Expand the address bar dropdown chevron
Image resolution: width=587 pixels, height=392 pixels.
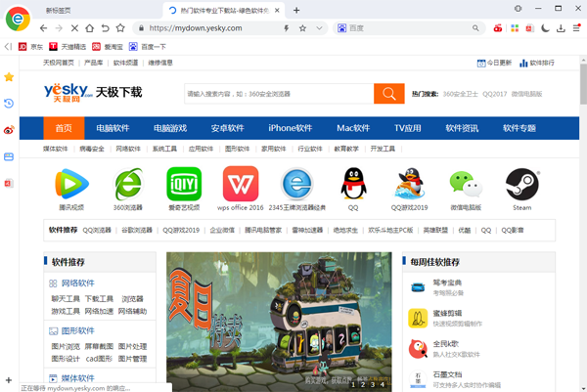pos(319,28)
